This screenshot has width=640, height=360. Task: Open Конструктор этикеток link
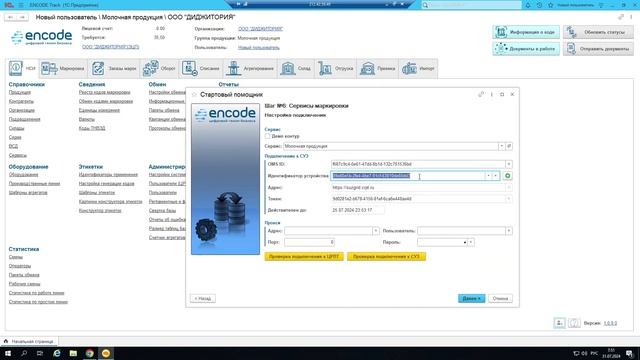(100, 211)
